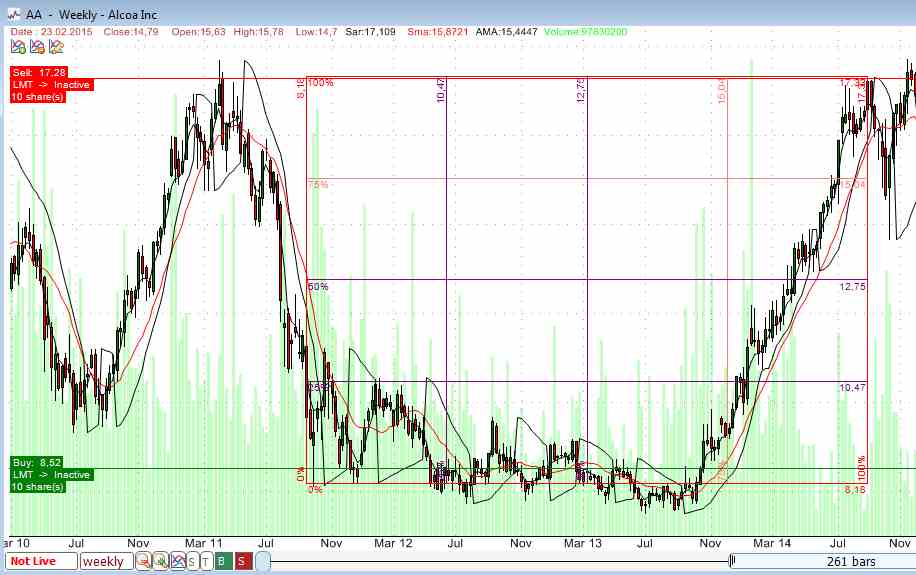Click the left handle of the bars slider
The height and width of the screenshot is (575, 916).
pos(262,561)
